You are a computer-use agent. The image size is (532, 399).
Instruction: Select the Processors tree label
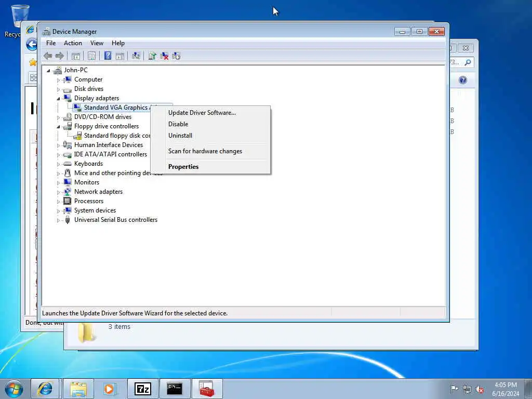click(x=89, y=201)
